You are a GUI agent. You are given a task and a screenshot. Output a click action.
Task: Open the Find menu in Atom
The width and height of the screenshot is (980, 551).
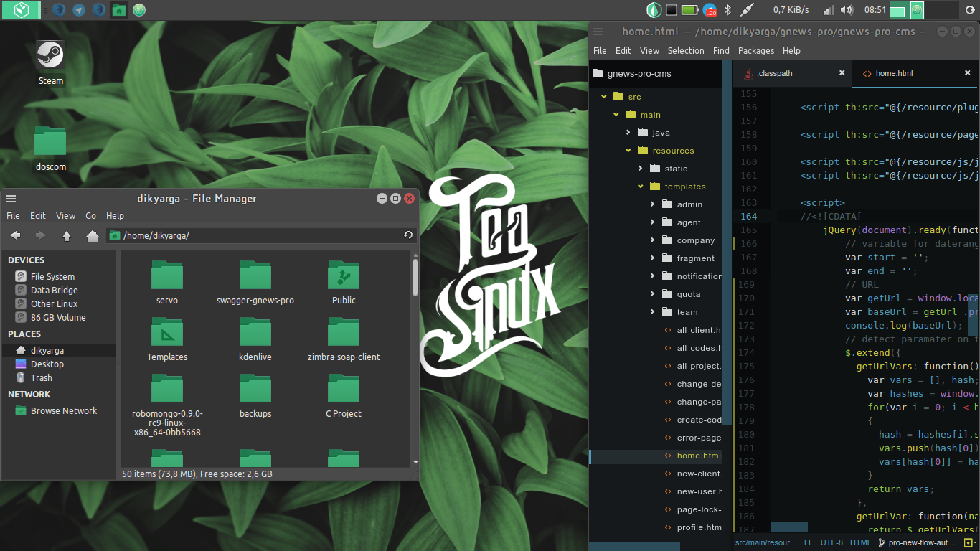721,50
